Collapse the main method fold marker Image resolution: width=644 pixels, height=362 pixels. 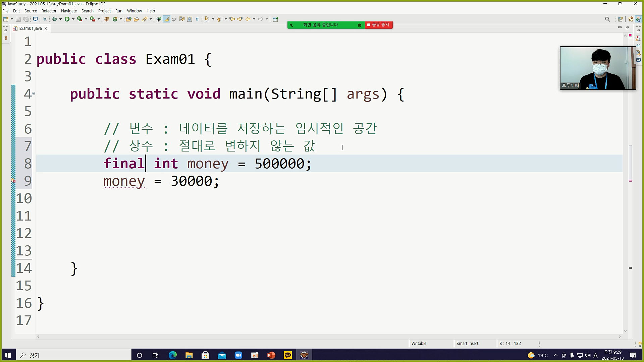click(x=34, y=94)
